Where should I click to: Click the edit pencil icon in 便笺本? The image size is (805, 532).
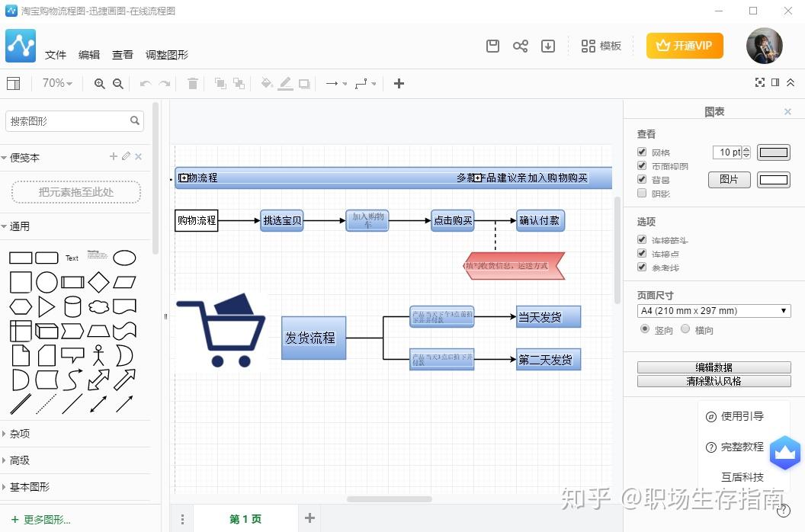point(127,156)
